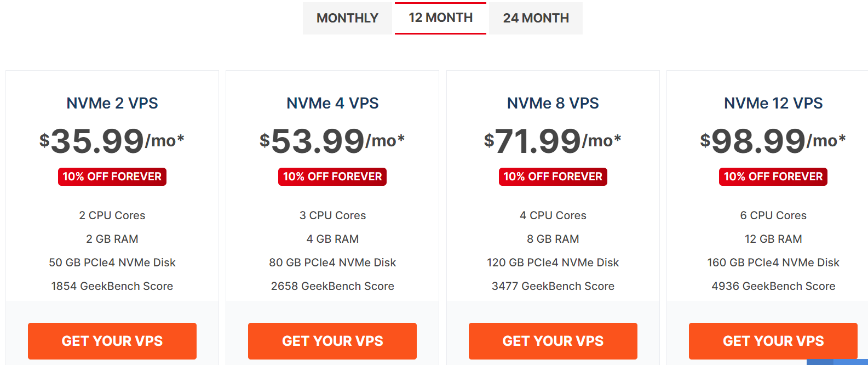Click the $35.99/mo price
Screen dimensions: 868x365
(x=112, y=141)
